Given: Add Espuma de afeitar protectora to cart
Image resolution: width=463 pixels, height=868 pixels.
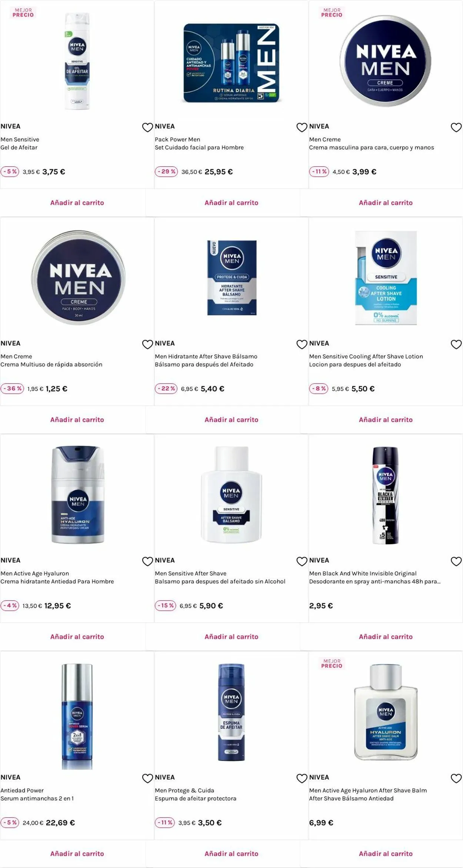Looking at the screenshot, I should 231,854.
